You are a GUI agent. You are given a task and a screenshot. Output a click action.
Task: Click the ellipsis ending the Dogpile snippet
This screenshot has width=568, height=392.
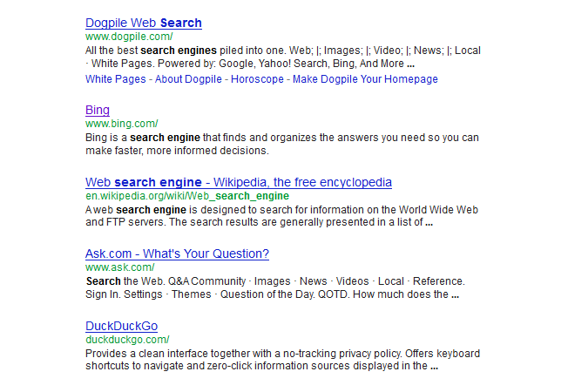[410, 65]
